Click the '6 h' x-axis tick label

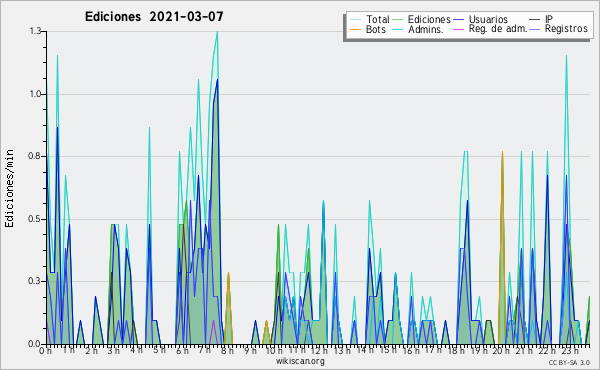coord(182,351)
